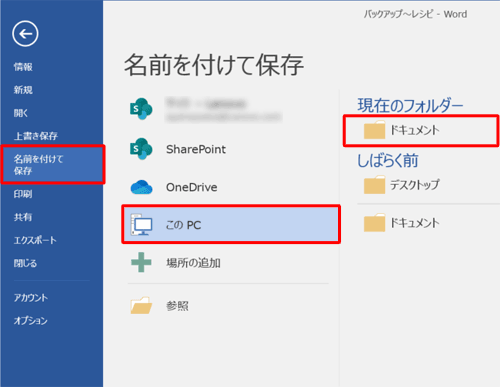Click ドキュメント folder icon under しばらく前

tap(374, 222)
